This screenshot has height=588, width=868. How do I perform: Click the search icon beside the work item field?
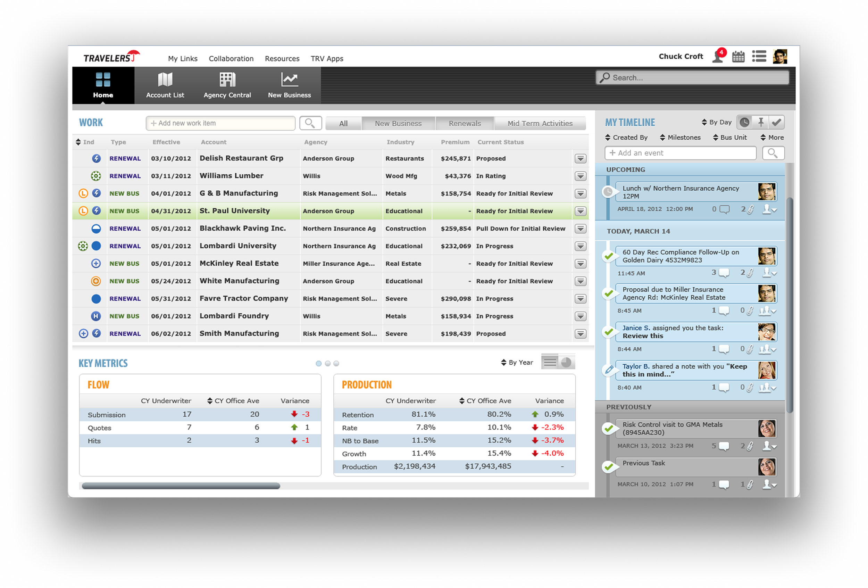click(310, 123)
